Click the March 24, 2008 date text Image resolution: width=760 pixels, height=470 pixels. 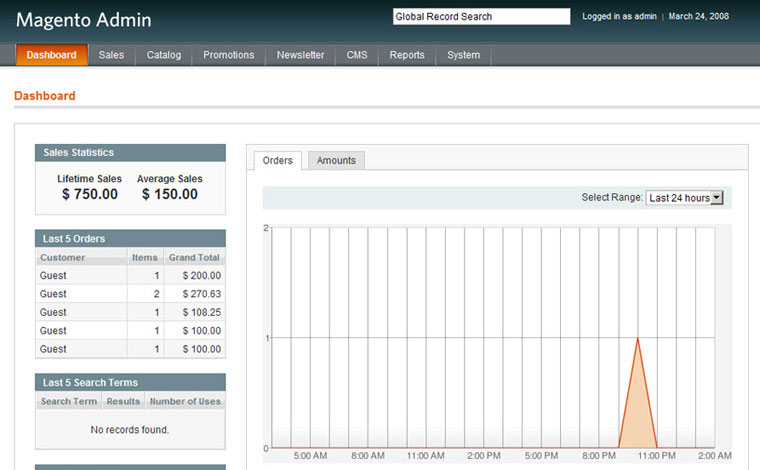tap(699, 16)
